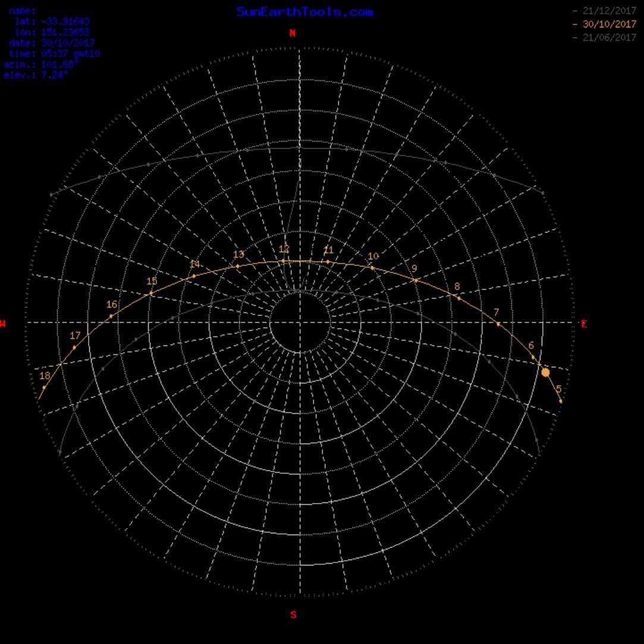The image size is (644, 644).
Task: Click the hour 13 marker on sun path
Action: 237,266
